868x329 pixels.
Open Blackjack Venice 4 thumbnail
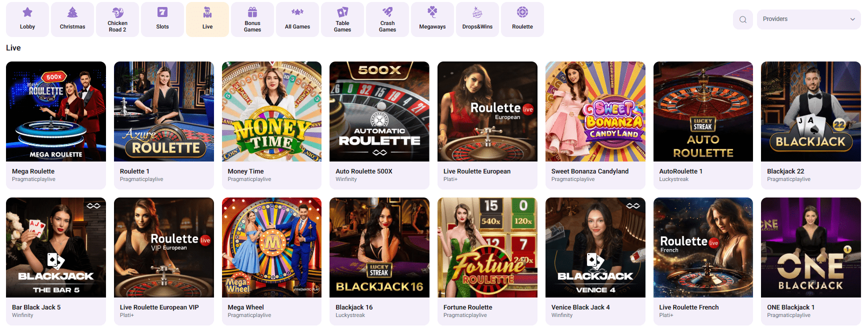point(595,247)
